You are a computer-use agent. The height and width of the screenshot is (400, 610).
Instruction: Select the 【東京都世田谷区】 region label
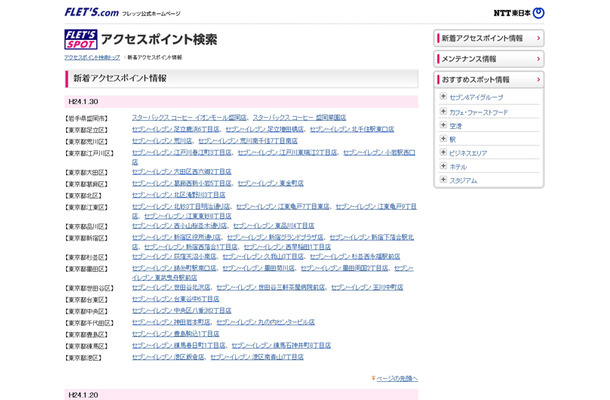coord(89,288)
